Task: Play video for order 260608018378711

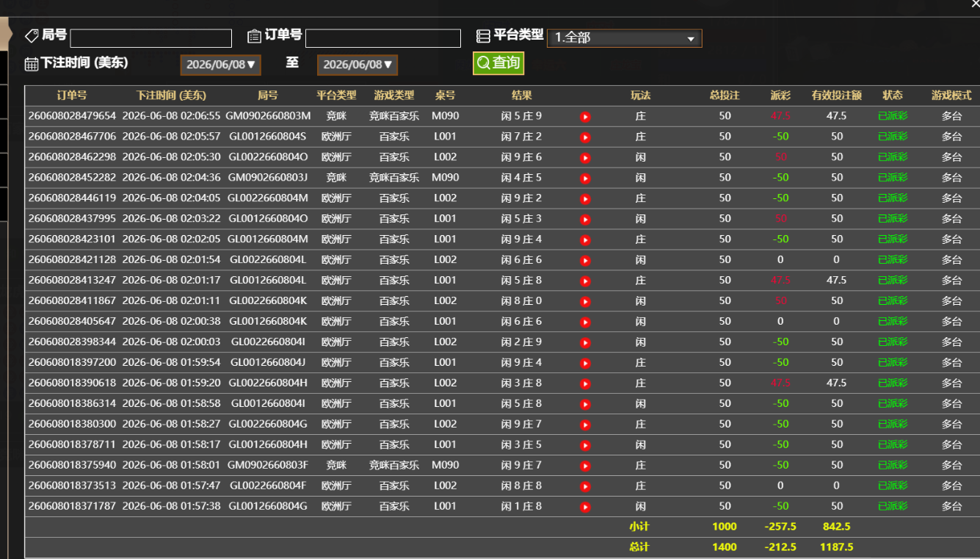Action: (x=585, y=445)
